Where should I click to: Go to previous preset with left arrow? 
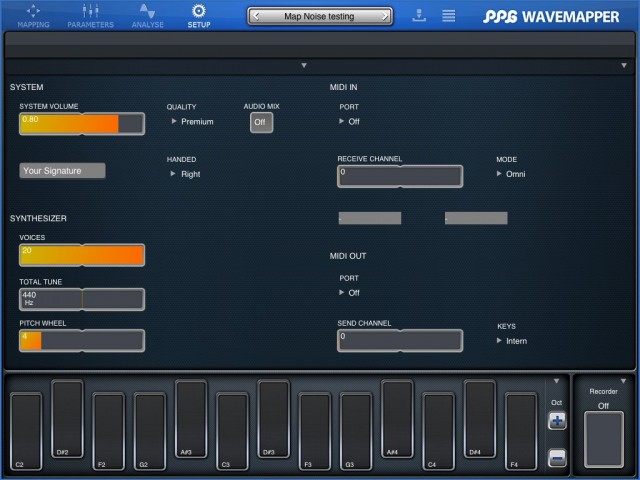(258, 16)
